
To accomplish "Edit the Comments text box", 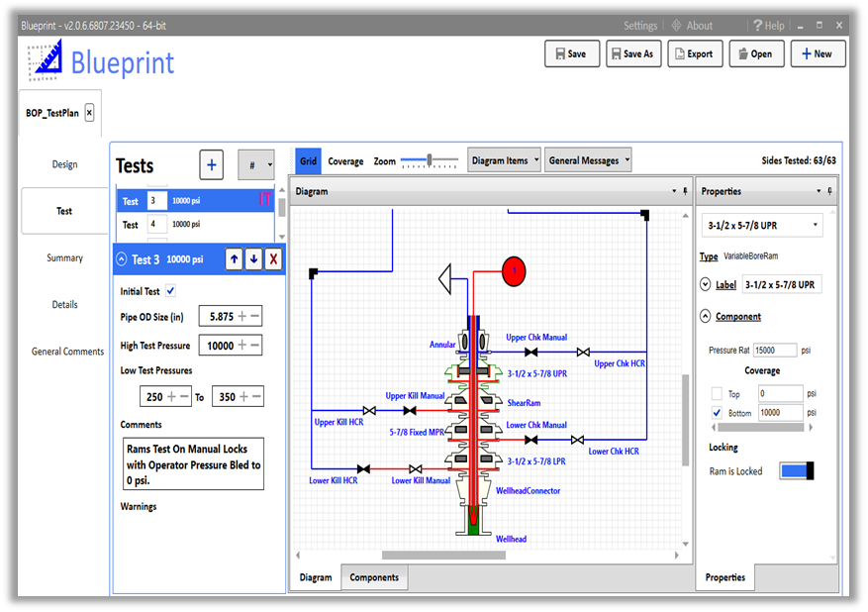I will point(193,463).
